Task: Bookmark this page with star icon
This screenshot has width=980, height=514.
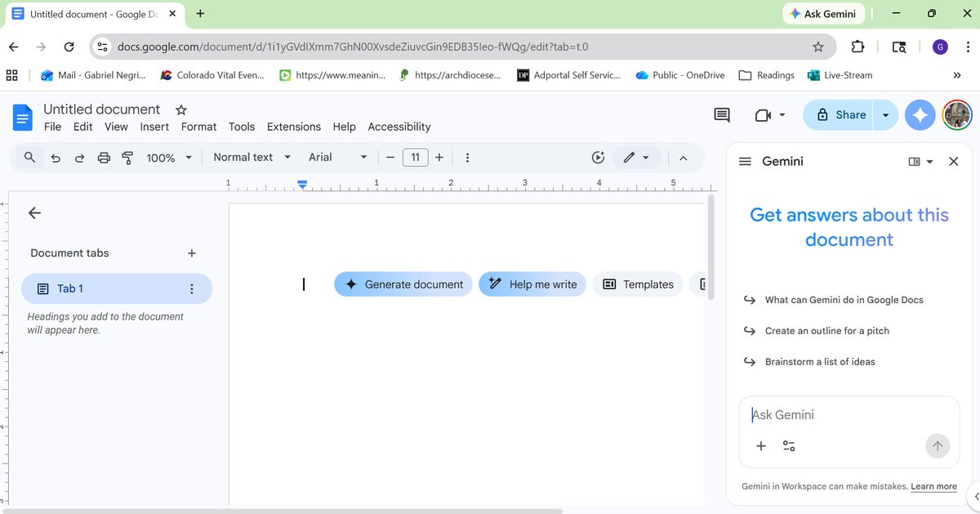Action: pyautogui.click(x=818, y=47)
